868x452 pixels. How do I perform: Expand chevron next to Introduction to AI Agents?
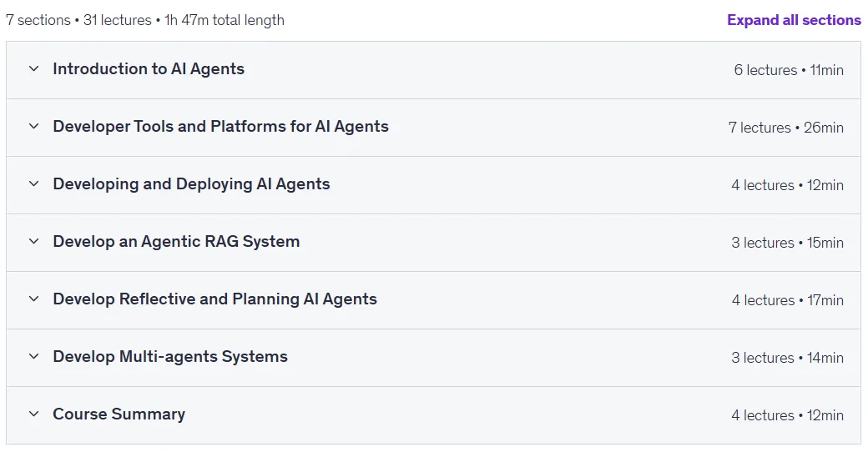pyautogui.click(x=33, y=68)
